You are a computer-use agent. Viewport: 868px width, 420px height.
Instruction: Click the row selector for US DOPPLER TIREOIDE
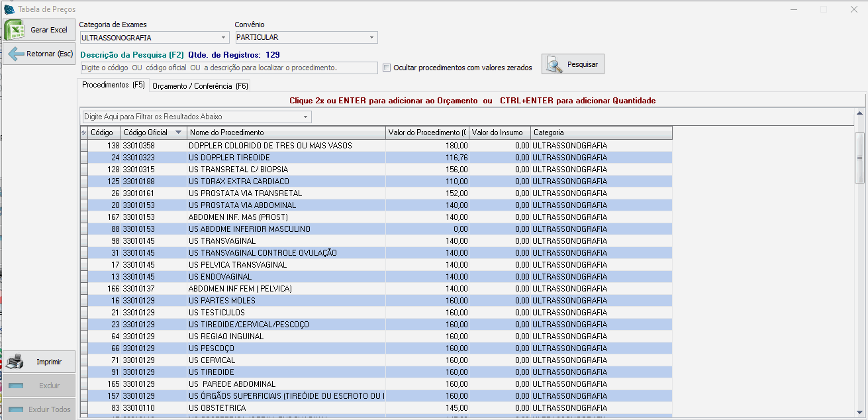83,158
